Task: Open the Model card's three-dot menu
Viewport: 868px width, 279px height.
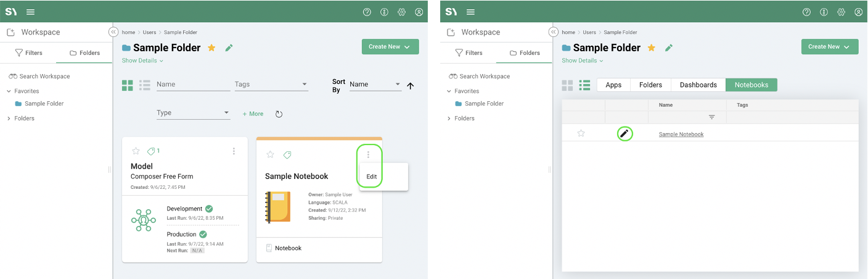Action: pyautogui.click(x=234, y=151)
